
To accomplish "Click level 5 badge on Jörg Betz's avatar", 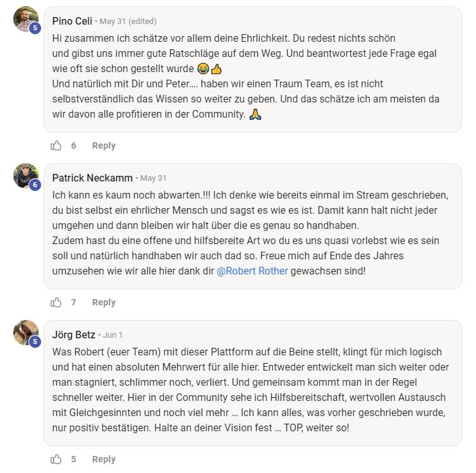I will pos(35,341).
